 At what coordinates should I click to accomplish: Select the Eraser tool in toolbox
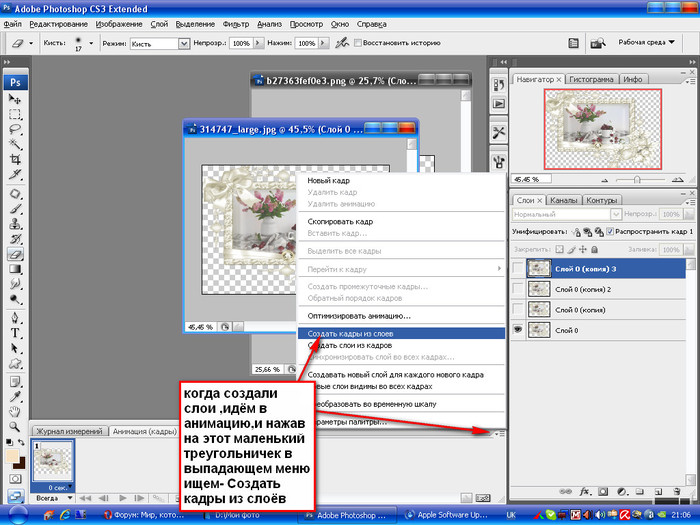(15, 254)
